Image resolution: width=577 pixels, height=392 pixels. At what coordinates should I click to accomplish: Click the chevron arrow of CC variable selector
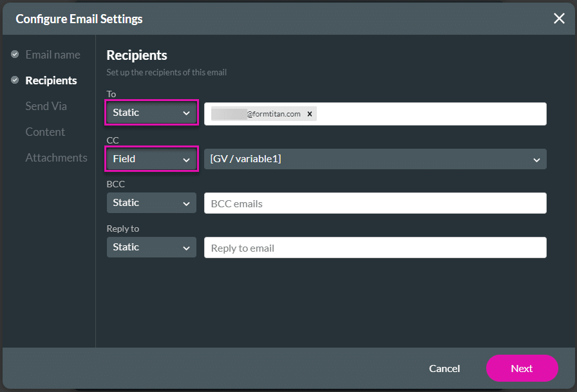pyautogui.click(x=536, y=160)
